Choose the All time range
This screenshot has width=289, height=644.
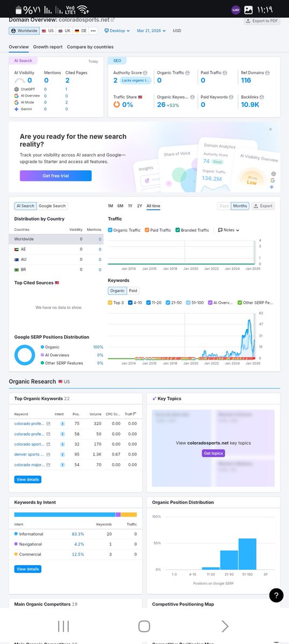[x=153, y=206]
